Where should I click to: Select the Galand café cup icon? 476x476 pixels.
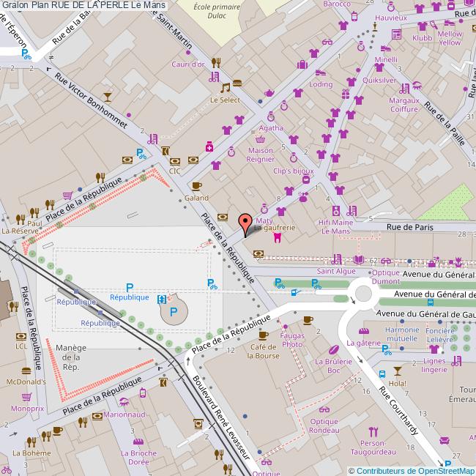pos(196,186)
